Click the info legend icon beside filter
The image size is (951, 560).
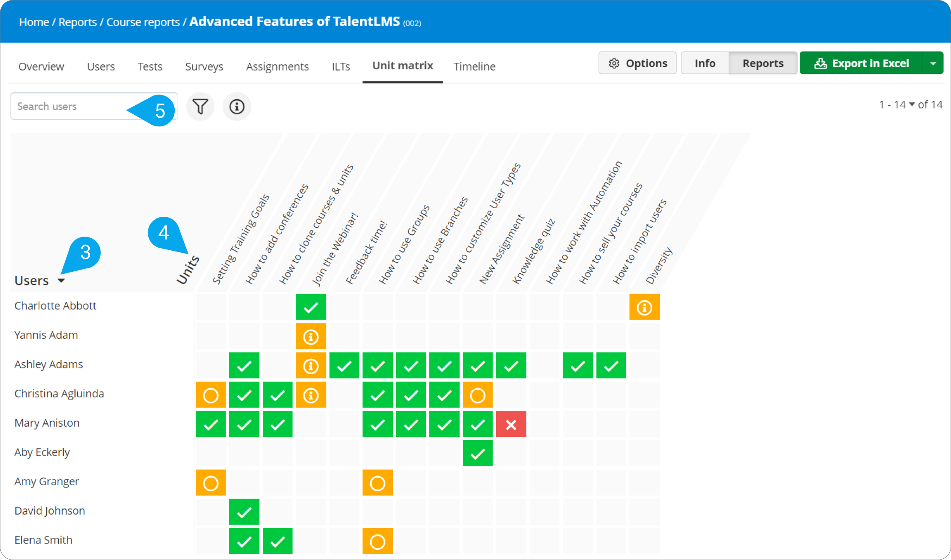point(237,107)
